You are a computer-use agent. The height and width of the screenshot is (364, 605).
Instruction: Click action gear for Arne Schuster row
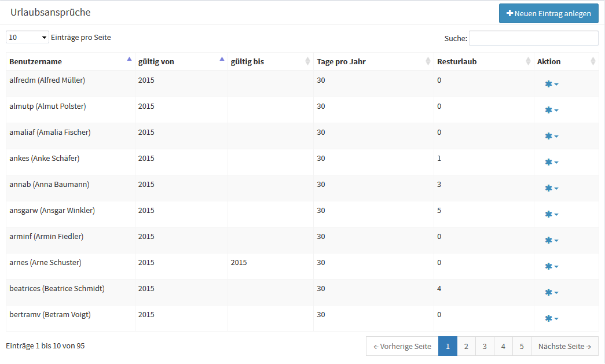[551, 267]
